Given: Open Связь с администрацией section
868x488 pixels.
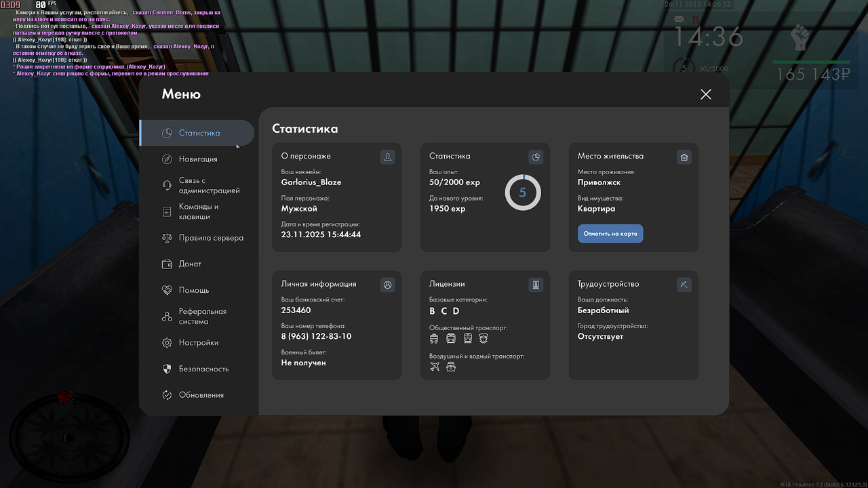Looking at the screenshot, I should (x=197, y=186).
